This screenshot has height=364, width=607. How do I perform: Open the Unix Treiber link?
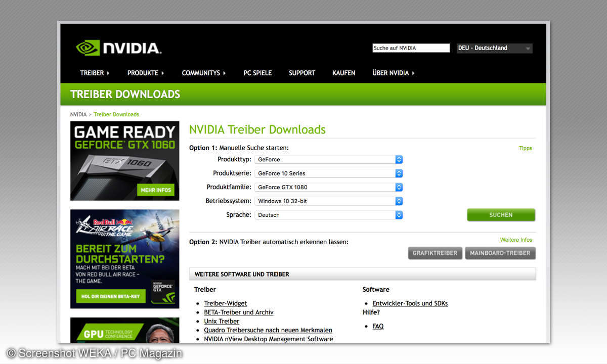coord(222,321)
